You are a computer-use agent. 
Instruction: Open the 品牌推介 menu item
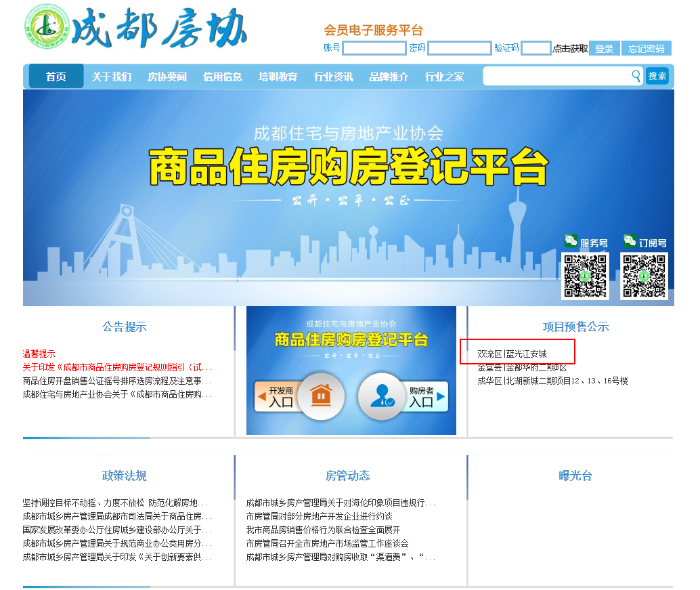(389, 77)
